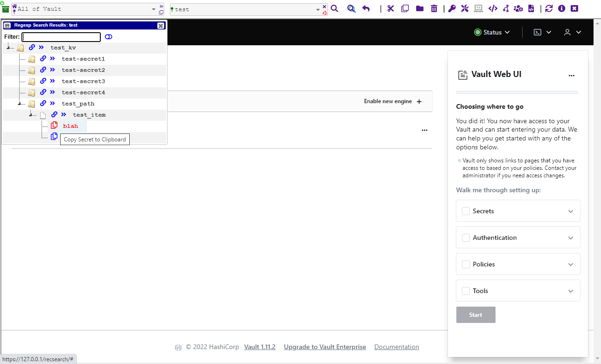Tick the Secrets checkbox
This screenshot has height=364, width=601.
pos(466,211)
